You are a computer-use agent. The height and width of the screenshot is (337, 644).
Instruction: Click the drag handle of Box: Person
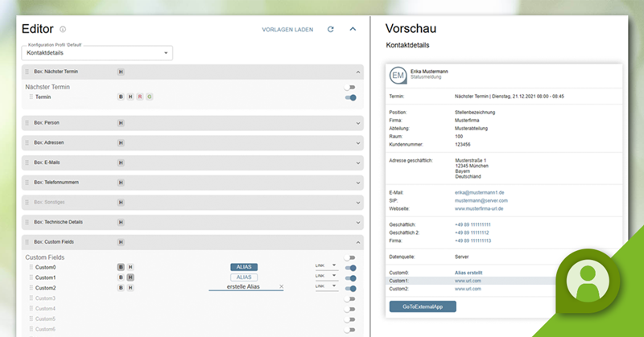tap(27, 122)
